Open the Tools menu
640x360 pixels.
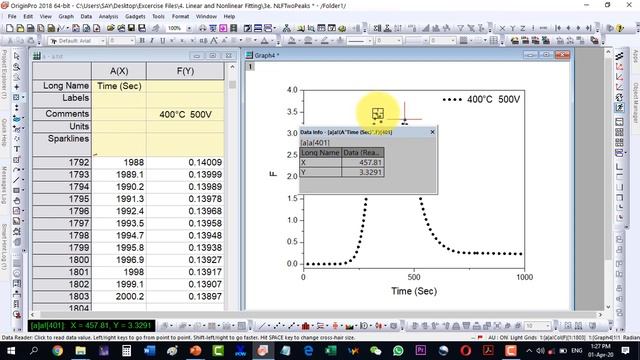click(158, 16)
